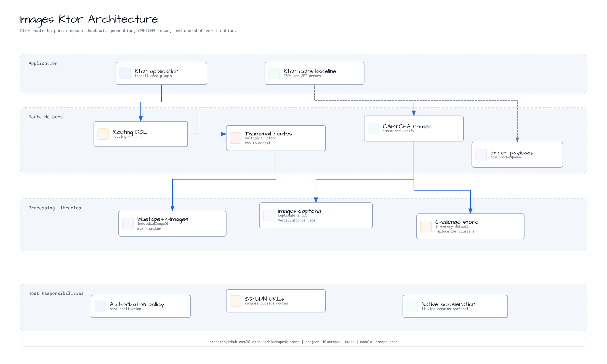Click the orange icon beside Routing DSL

(103, 134)
